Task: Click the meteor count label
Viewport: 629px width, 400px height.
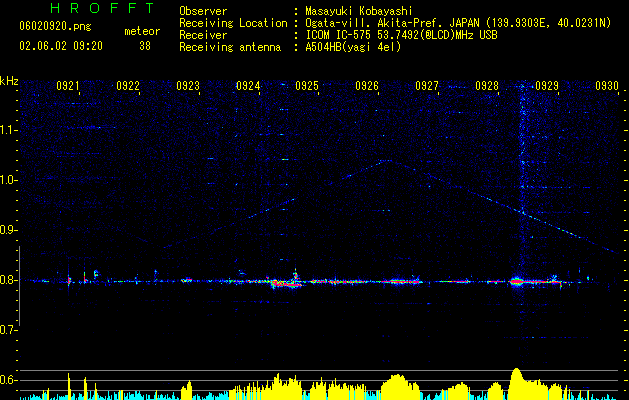Action: pos(142,31)
